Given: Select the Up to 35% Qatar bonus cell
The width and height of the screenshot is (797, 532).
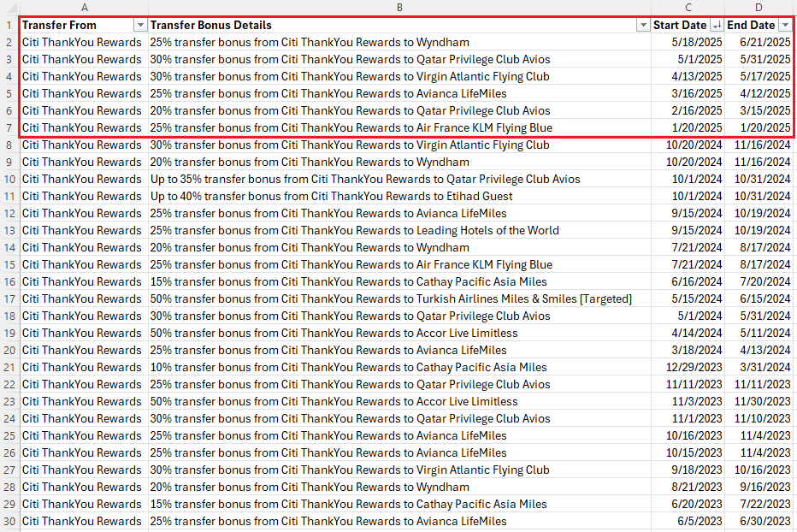Looking at the screenshot, I should tap(399, 179).
